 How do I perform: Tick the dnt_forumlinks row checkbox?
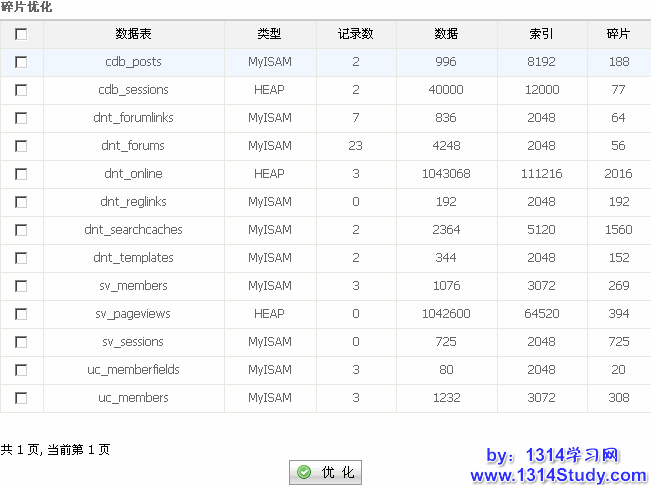[x=22, y=118]
